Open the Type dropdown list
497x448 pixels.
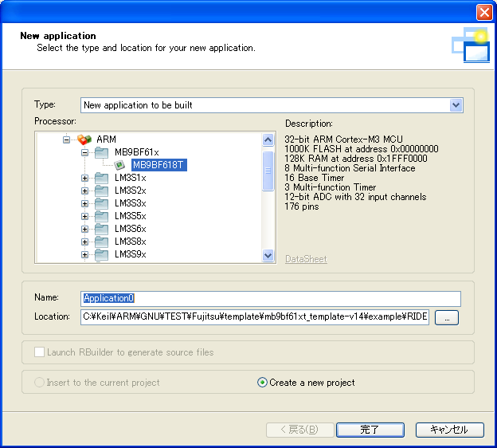pos(456,105)
